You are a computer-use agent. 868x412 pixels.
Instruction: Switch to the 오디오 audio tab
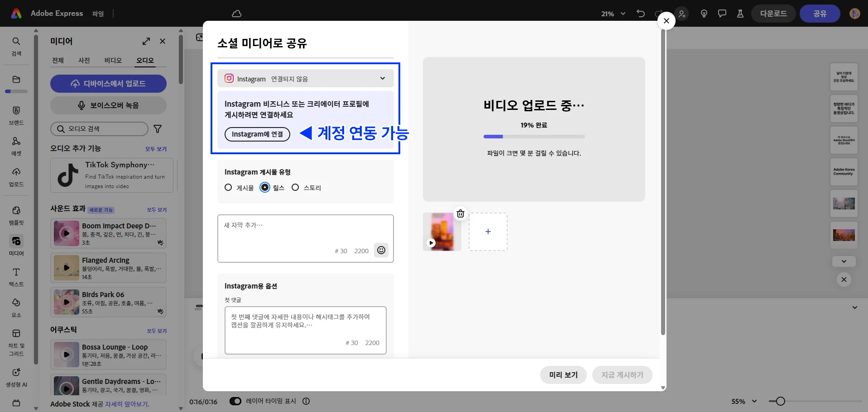click(x=145, y=61)
